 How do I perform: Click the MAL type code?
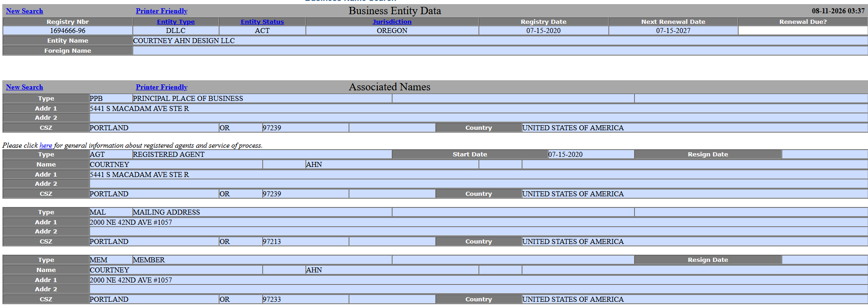(98, 212)
